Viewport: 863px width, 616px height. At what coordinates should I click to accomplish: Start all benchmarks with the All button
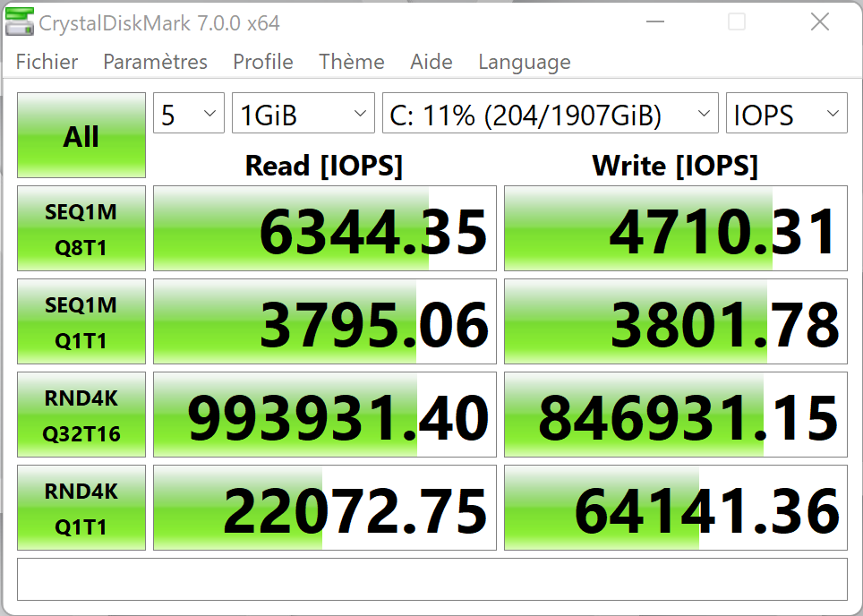pos(81,135)
